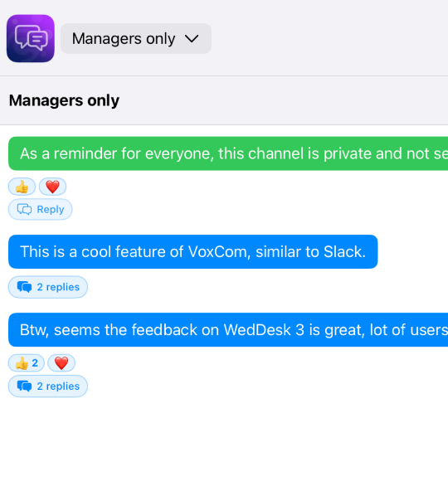The image size is (448, 481).
Task: Toggle thumbs-up reaction on the reminder message
Action: coord(22,187)
